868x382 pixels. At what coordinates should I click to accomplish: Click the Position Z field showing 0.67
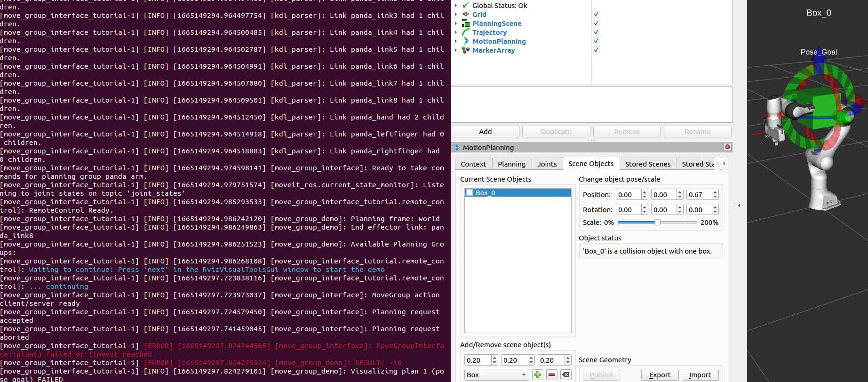[x=699, y=195]
